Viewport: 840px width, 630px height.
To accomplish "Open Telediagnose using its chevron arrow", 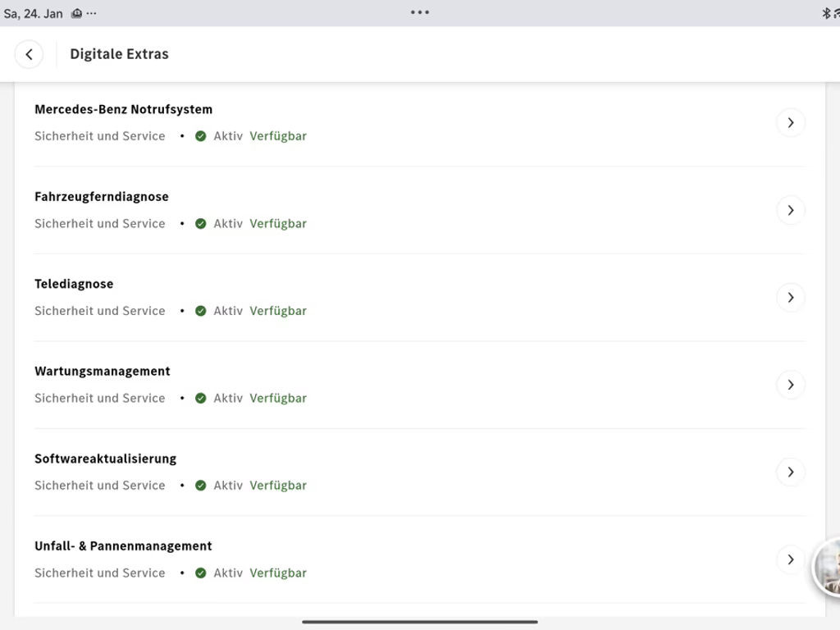I will 790,298.
